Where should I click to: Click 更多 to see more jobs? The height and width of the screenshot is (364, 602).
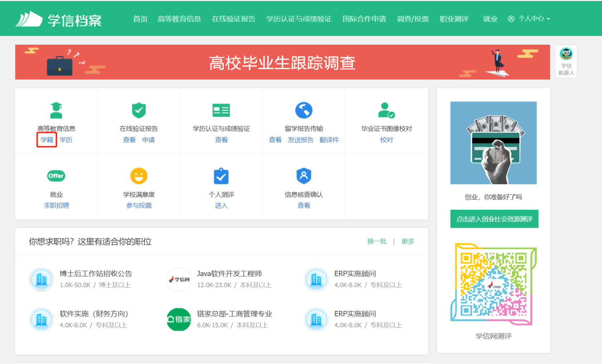point(408,242)
